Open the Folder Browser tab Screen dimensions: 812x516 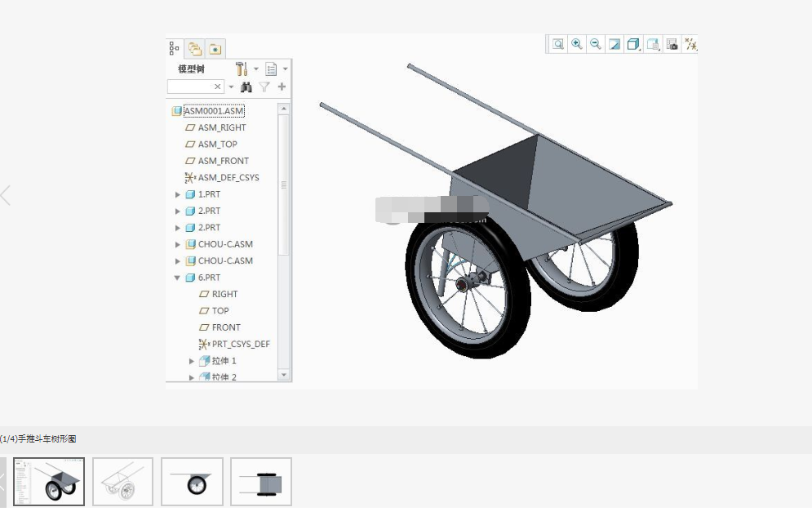click(195, 49)
